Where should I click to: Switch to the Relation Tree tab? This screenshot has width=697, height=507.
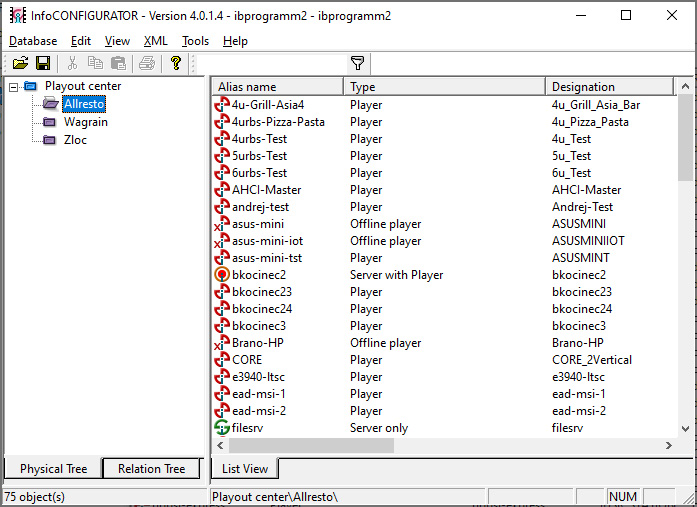click(x=151, y=468)
